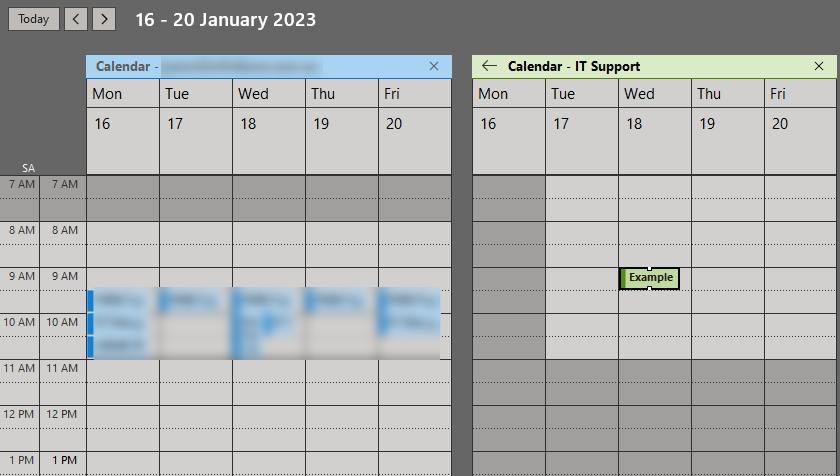The image size is (840, 476).
Task: Select Fri 20 header in IT Support calendar
Action: [801, 125]
